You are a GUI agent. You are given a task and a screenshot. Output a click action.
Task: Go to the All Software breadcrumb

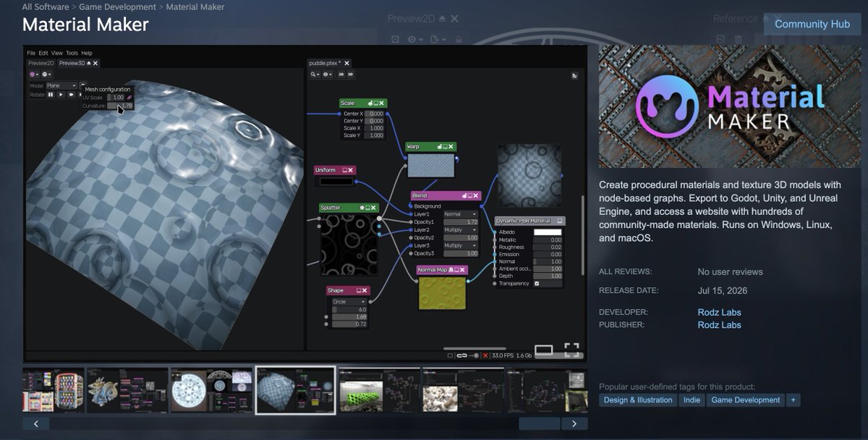point(46,7)
